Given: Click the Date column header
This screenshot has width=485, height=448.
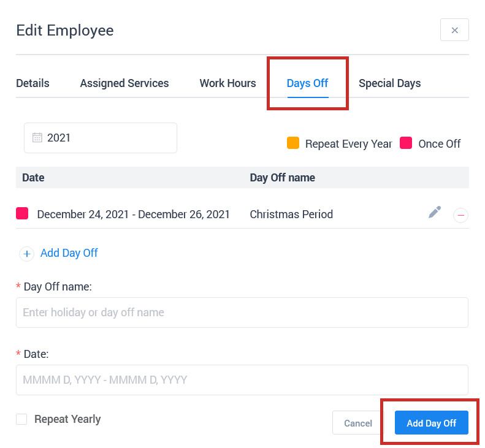Looking at the screenshot, I should tap(33, 178).
